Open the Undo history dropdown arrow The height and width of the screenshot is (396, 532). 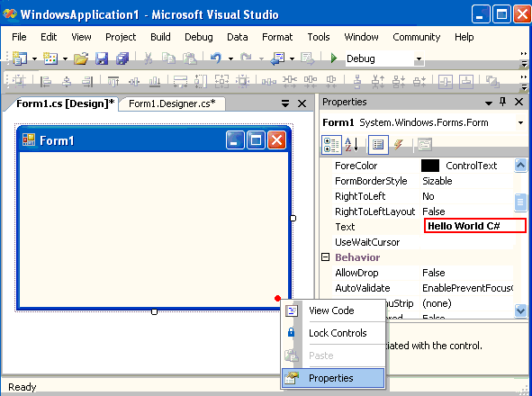230,59
